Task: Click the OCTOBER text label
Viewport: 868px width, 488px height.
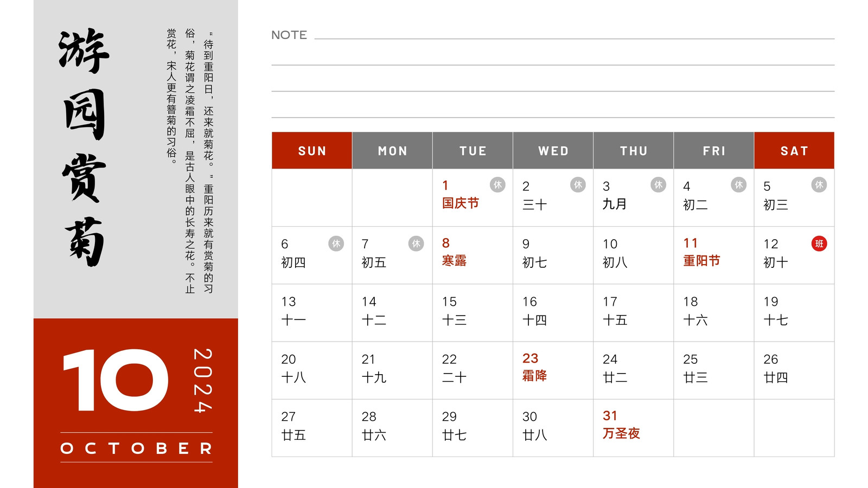Action: pyautogui.click(x=136, y=448)
